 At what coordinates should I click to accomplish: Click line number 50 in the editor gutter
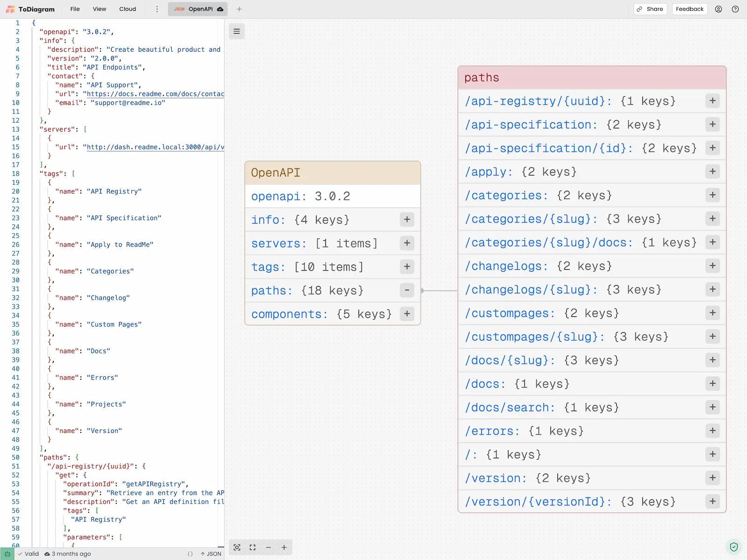coord(16,457)
